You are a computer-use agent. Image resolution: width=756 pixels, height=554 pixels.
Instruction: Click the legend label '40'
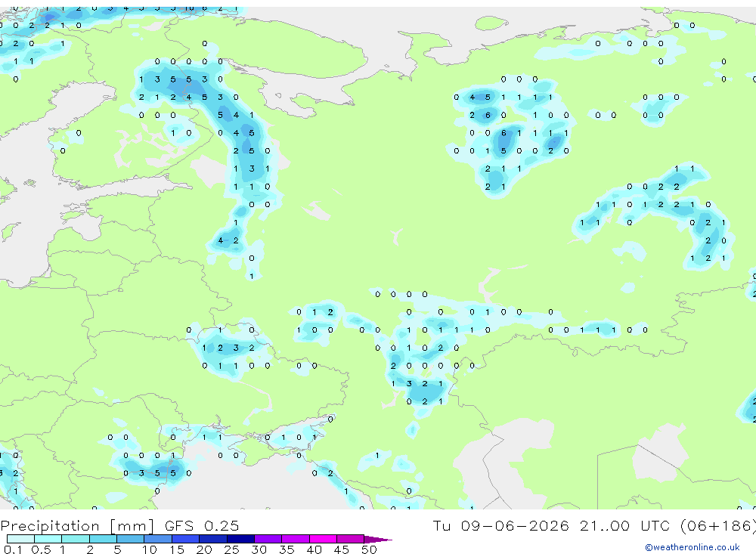pos(314,549)
